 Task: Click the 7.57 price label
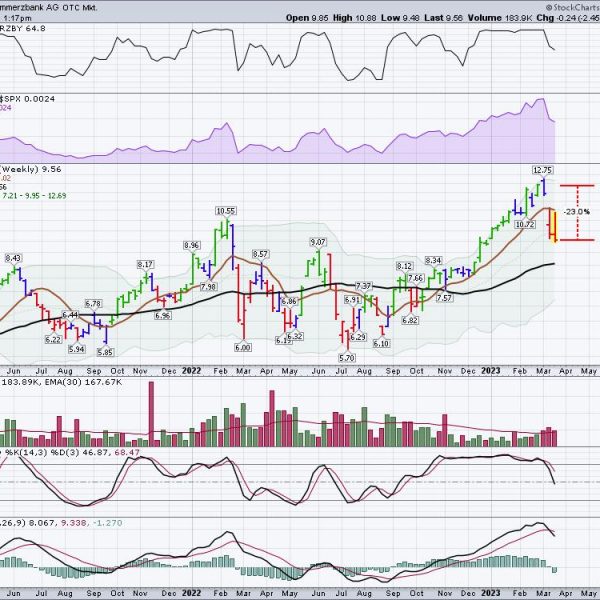pos(444,297)
